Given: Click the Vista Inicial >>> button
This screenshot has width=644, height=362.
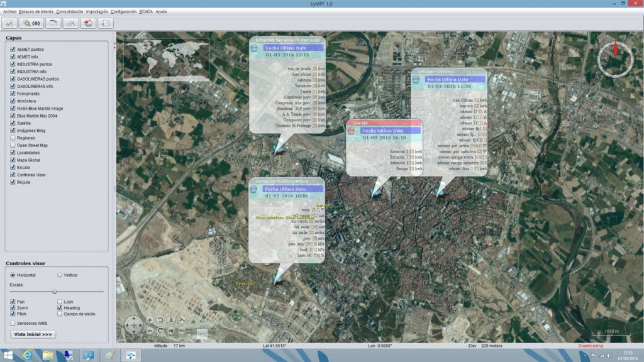Looking at the screenshot, I should 33,334.
